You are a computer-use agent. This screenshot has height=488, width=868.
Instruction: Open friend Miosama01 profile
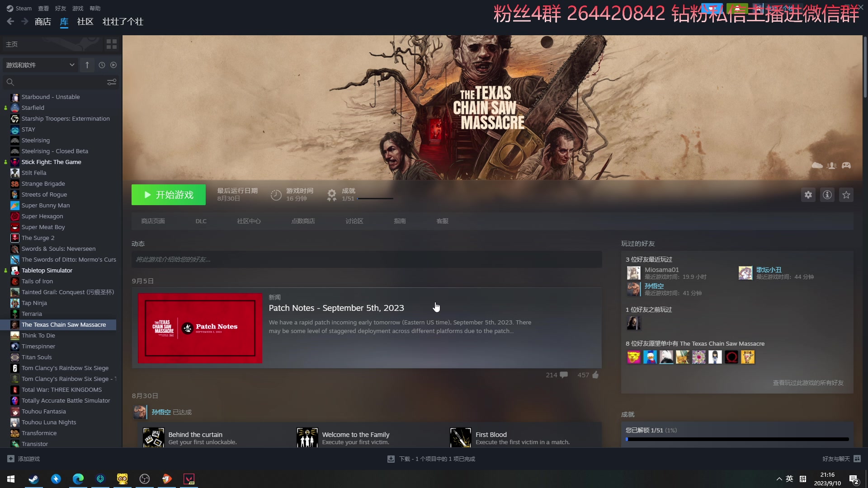tap(661, 270)
